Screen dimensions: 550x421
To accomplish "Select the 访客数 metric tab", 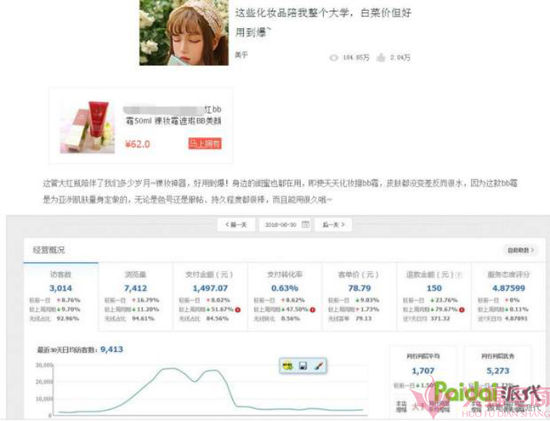I will (x=61, y=296).
